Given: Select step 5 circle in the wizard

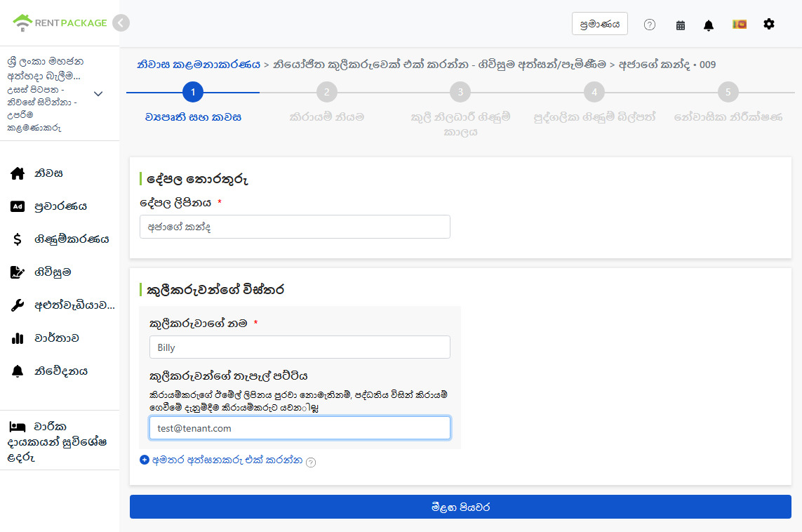Looking at the screenshot, I should coord(728,92).
